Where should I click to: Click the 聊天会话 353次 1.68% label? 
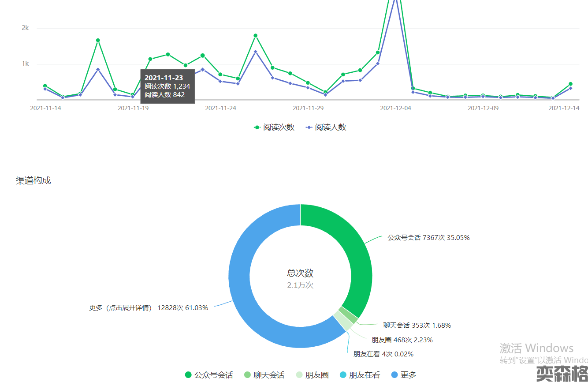point(417,326)
